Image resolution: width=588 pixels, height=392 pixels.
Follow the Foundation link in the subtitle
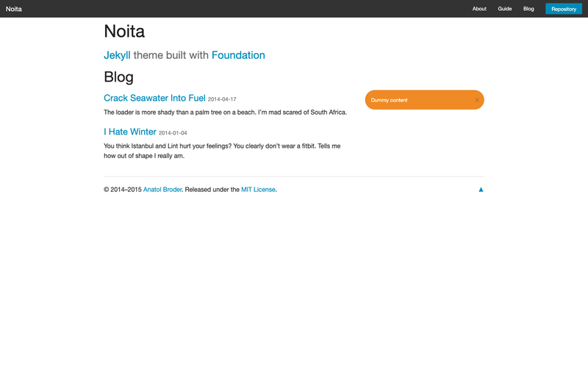click(x=238, y=55)
